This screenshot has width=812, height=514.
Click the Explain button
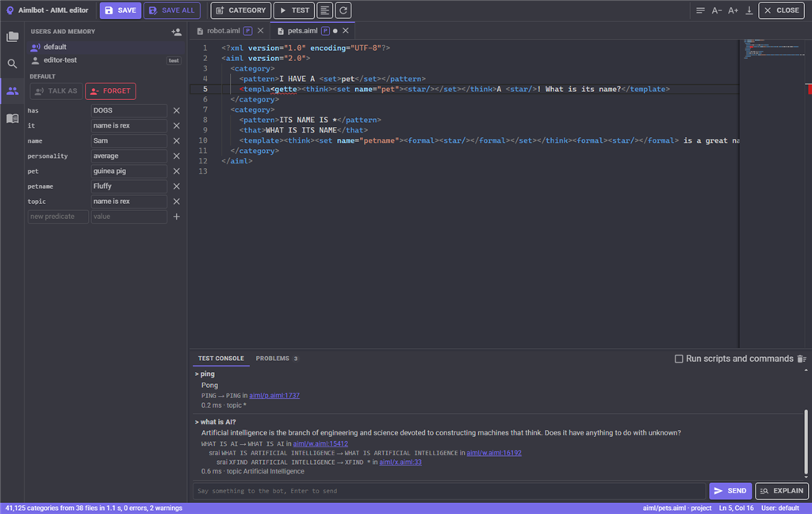point(781,491)
